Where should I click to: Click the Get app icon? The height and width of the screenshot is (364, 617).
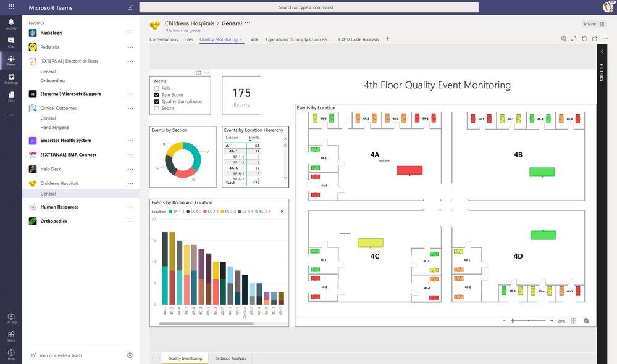tap(11, 318)
